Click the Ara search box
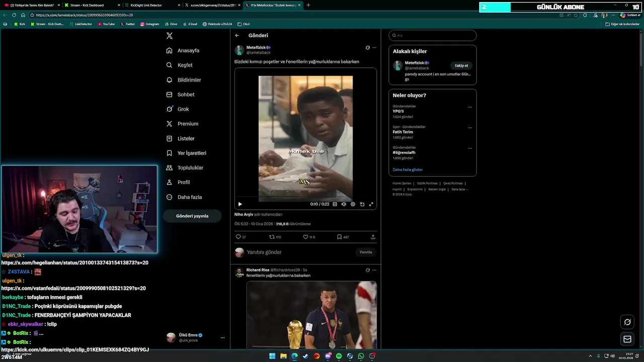 [x=432, y=35]
